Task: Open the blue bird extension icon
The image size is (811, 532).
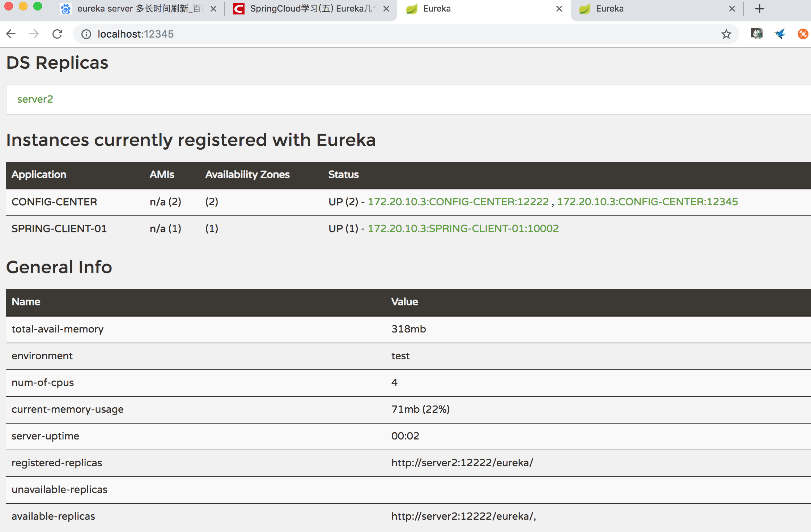Action: 780,34
